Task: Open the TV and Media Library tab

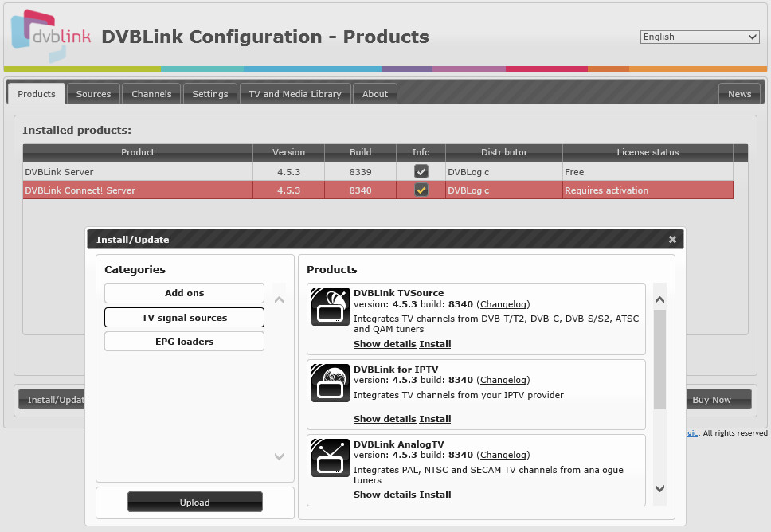Action: [295, 93]
